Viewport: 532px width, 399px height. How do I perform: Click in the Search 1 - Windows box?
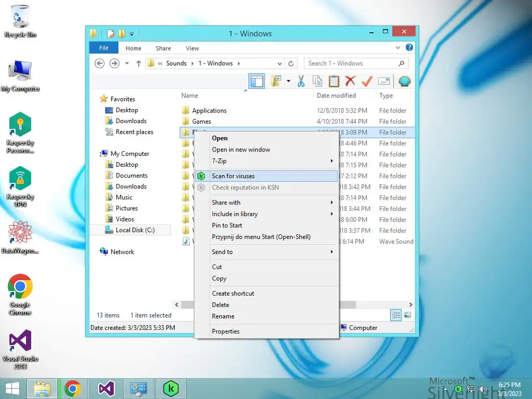356,63
